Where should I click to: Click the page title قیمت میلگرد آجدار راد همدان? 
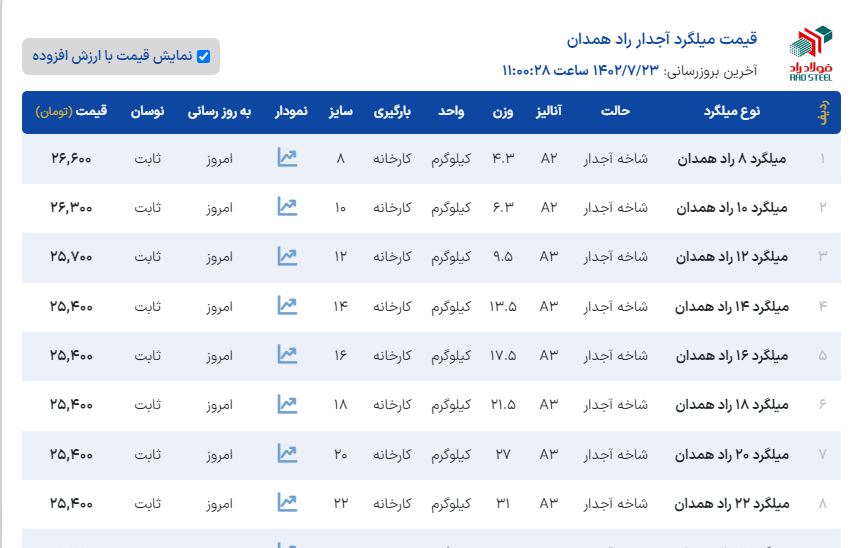pos(662,39)
